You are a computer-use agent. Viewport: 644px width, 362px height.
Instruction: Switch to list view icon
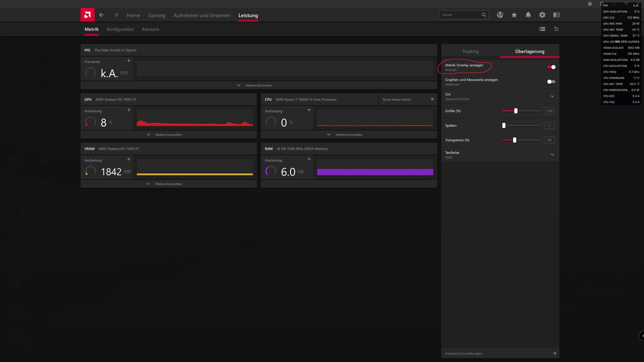(x=542, y=29)
